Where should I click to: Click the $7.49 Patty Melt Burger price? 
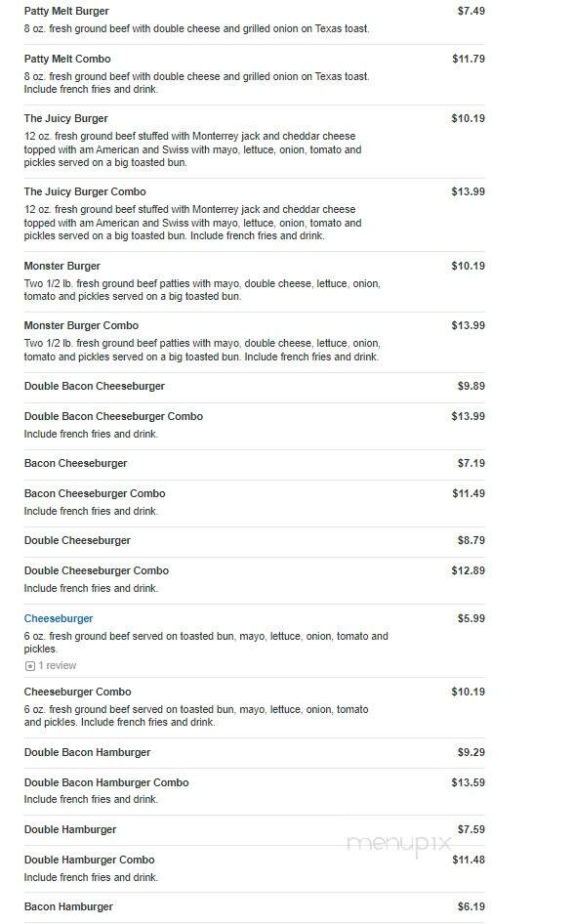[x=471, y=11]
